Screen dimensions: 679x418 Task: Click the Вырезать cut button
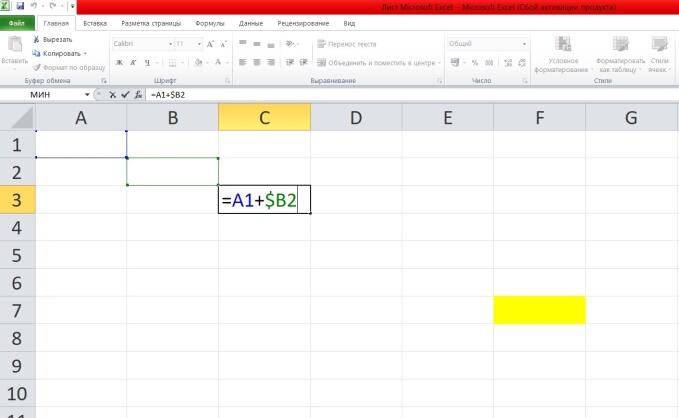point(53,39)
